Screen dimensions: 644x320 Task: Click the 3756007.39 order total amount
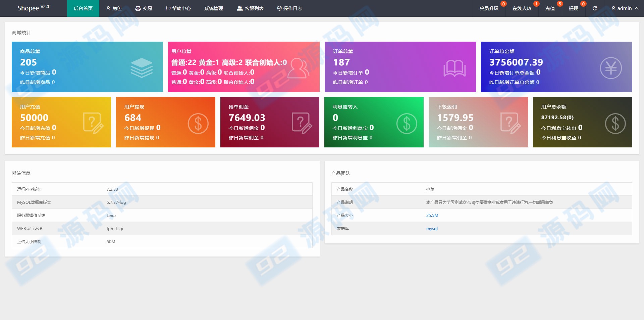click(x=516, y=62)
